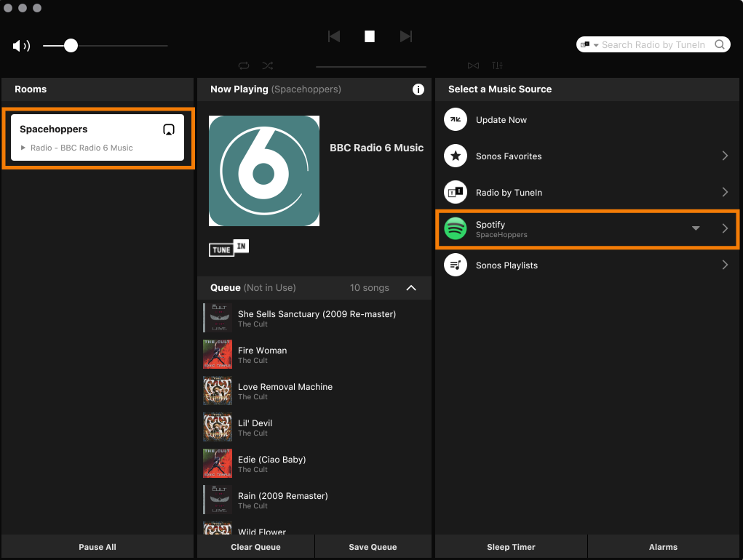Skip to next track
Viewport: 743px width, 560px height.
point(405,36)
